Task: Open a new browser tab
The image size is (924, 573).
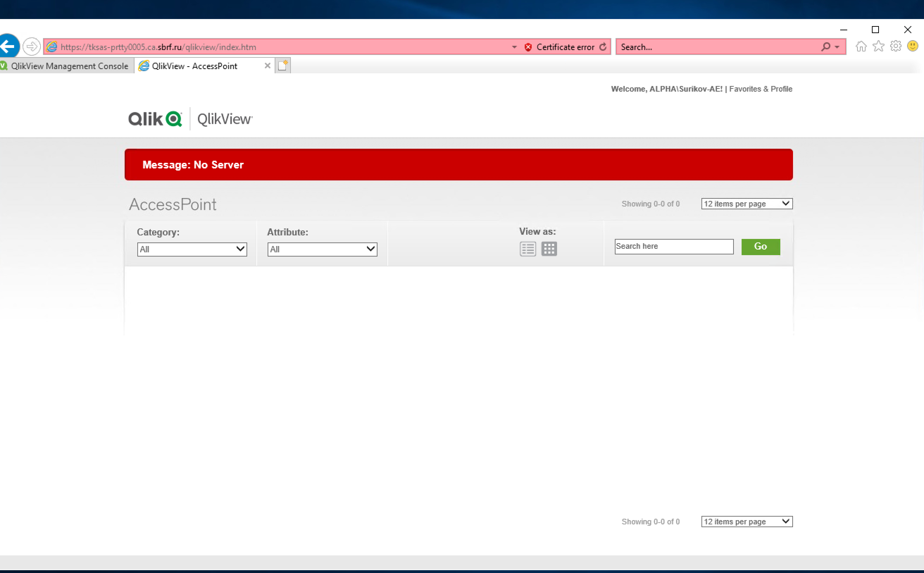Action: pyautogui.click(x=283, y=66)
